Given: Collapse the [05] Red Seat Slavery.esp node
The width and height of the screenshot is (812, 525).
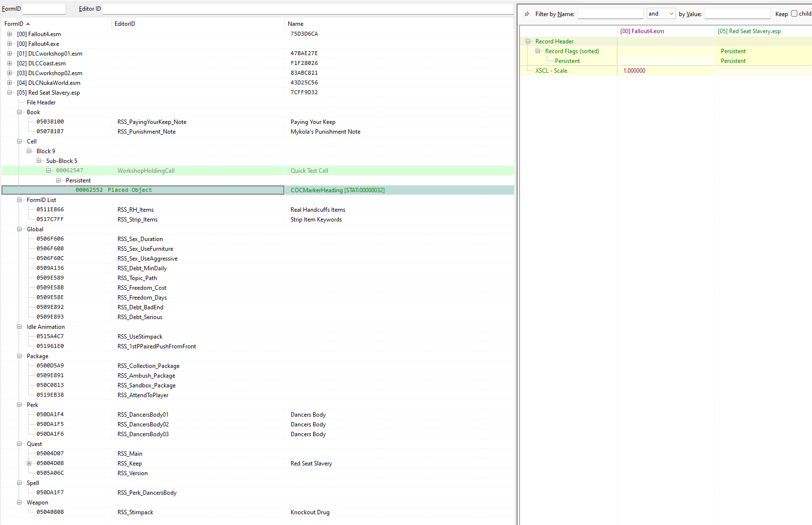Looking at the screenshot, I should tap(9, 93).
